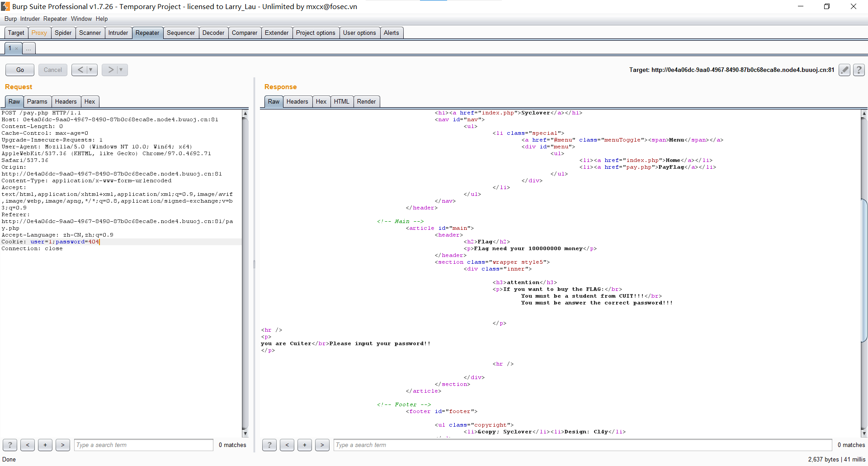
Task: Go to next match in response search
Action: (322, 445)
